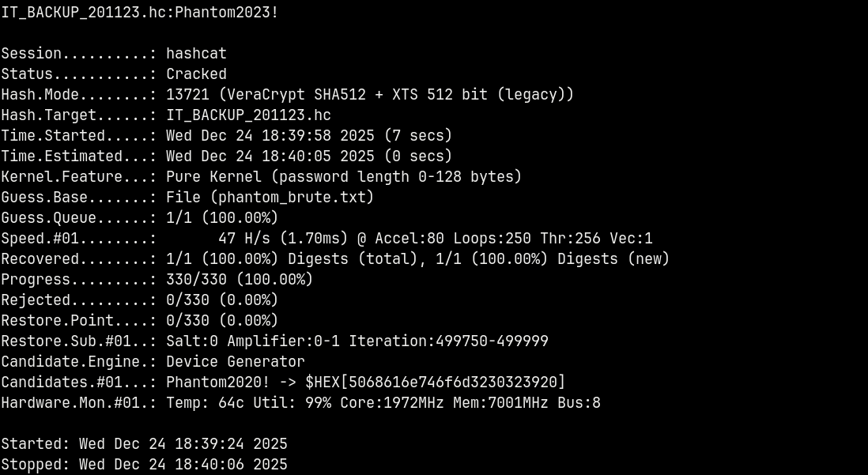Click the Restore.Point value
Screen dimensions: 868x475
[x=222, y=321]
